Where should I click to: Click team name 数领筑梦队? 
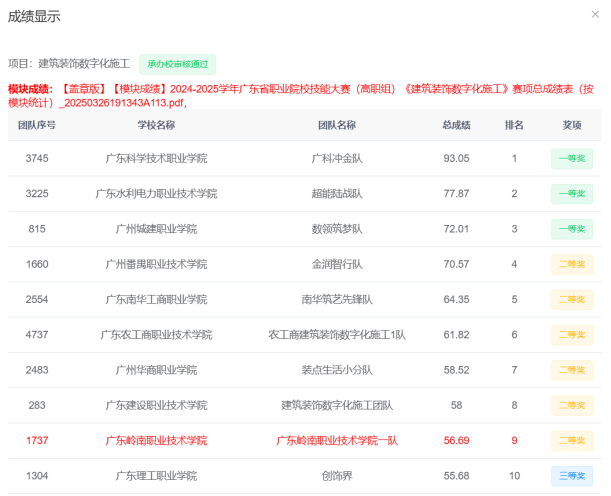[x=337, y=229]
